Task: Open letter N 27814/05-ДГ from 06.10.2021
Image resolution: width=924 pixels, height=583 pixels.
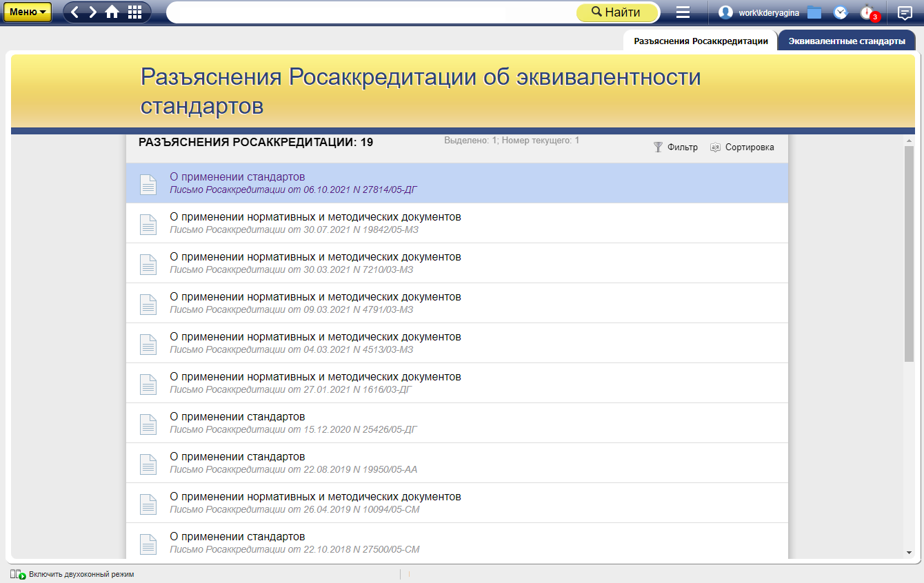Action: click(456, 183)
